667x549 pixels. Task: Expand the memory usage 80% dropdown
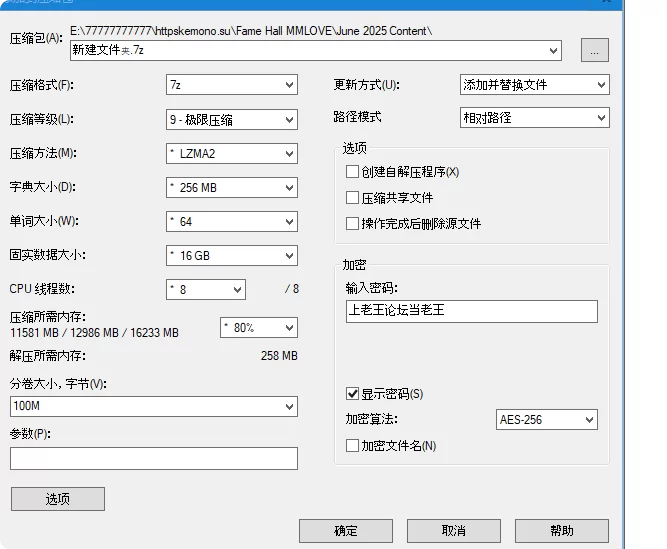(259, 328)
